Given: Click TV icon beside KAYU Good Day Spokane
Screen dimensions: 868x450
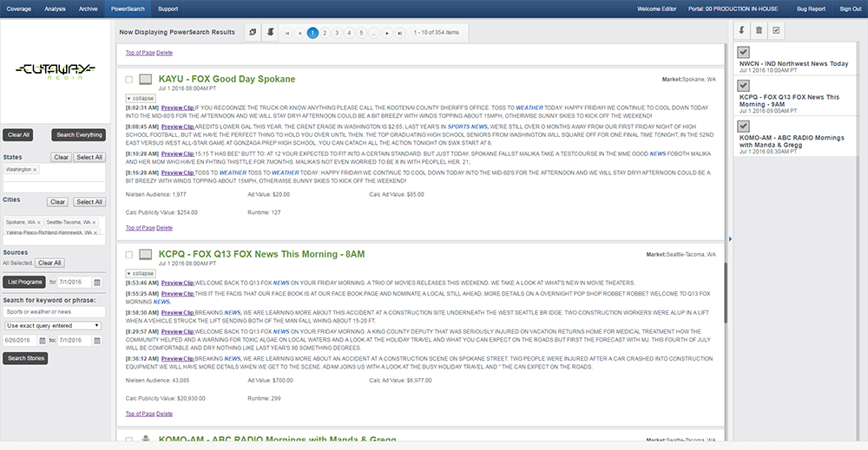Looking at the screenshot, I should [x=146, y=80].
